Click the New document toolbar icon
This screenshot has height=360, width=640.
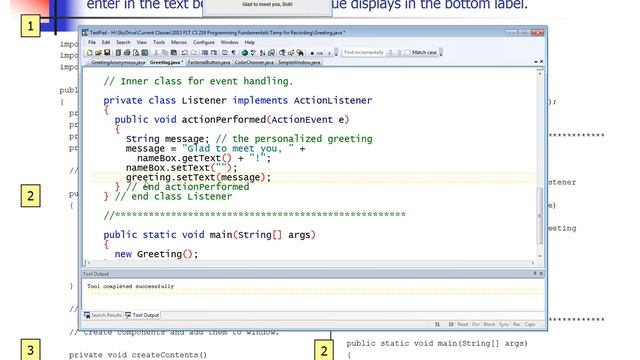[89, 53]
